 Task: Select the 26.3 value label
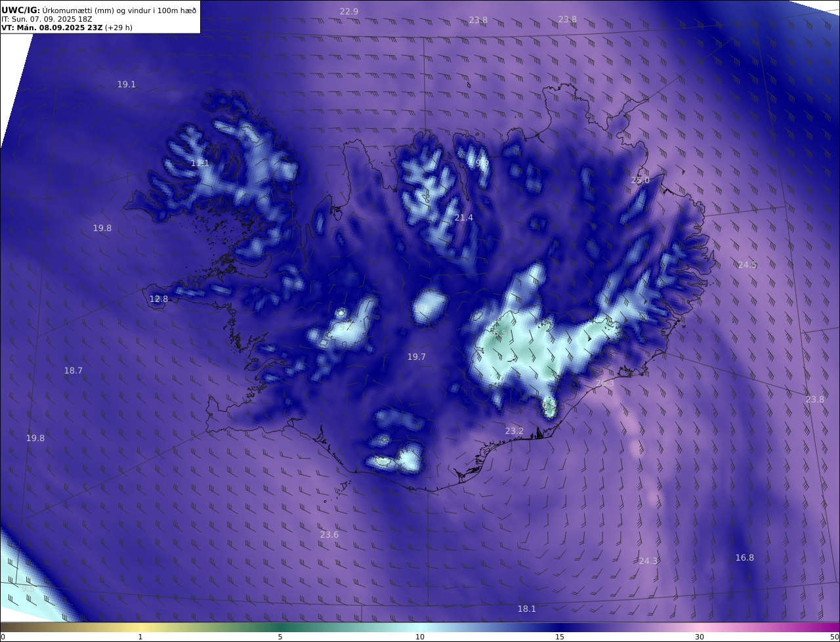click(605, 383)
